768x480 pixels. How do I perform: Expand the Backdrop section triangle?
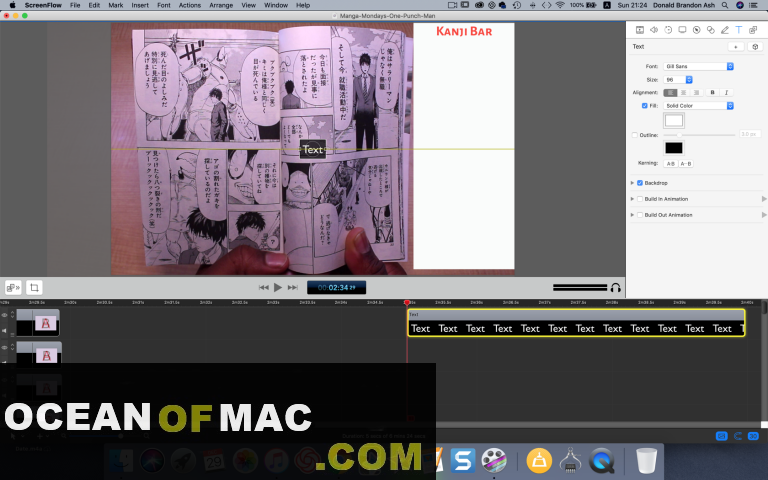[x=632, y=183]
